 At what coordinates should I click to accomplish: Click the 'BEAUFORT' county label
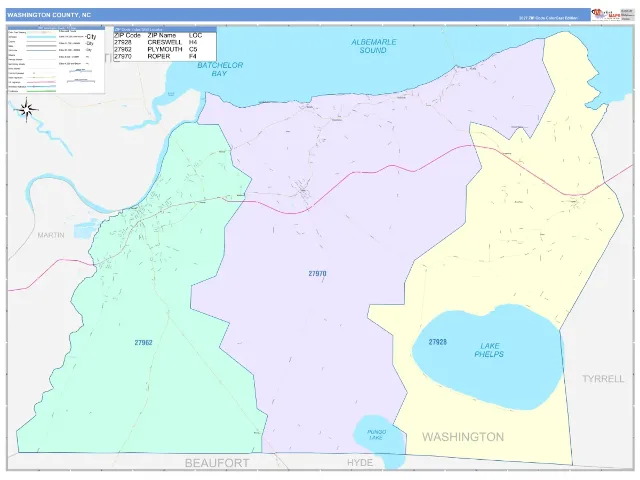pos(217,463)
